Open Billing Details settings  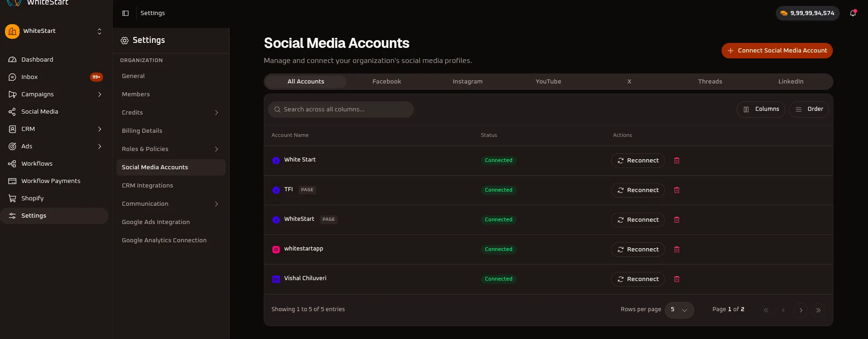171,131
